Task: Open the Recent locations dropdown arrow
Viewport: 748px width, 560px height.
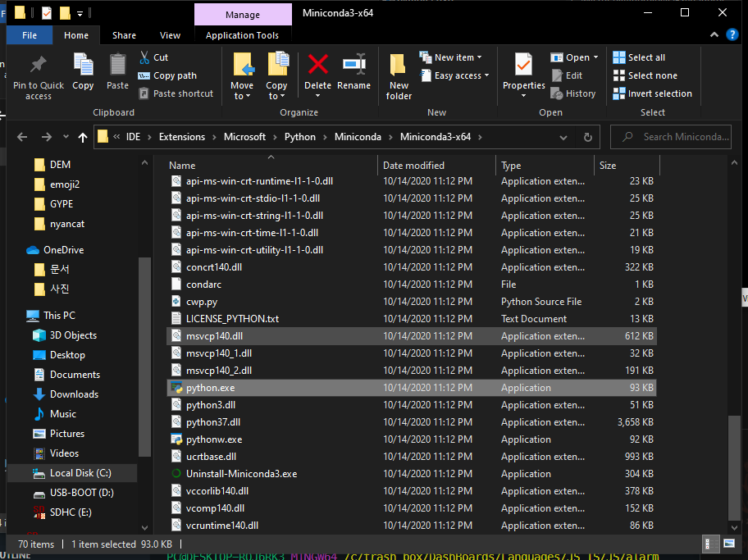Action: (x=66, y=138)
